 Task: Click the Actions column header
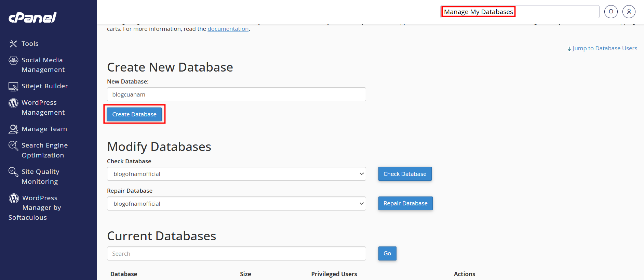pos(465,274)
